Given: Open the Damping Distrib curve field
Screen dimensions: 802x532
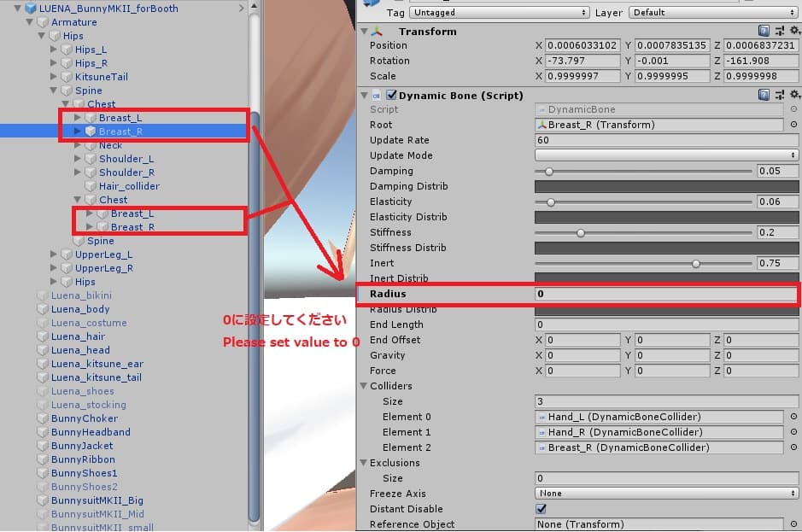Looking at the screenshot, I should tap(666, 186).
